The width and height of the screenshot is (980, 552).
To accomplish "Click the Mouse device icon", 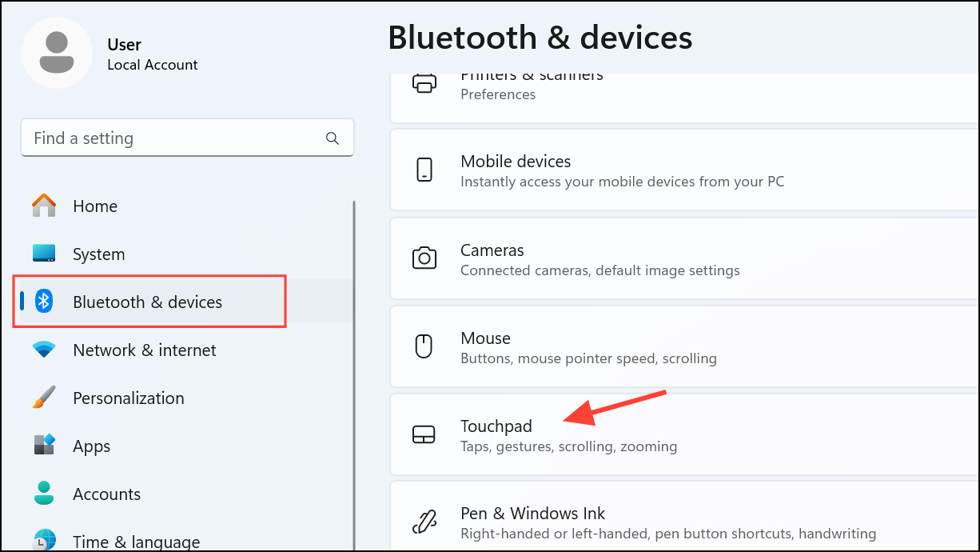I will point(424,346).
